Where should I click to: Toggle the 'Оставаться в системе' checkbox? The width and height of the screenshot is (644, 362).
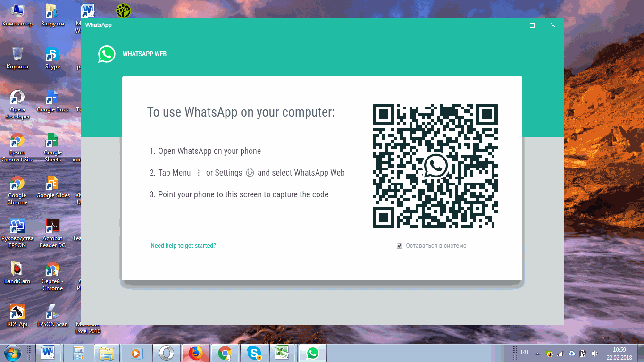click(400, 246)
